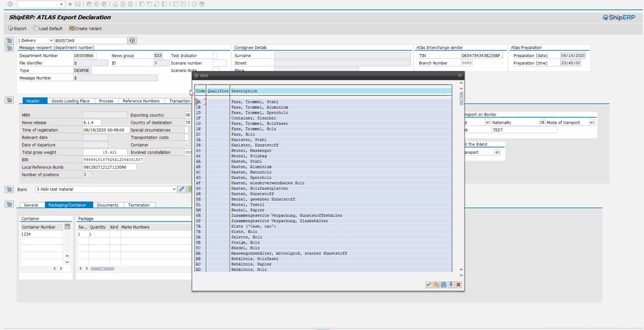The width and height of the screenshot is (644, 330).
Task: Click Container Number cell containing 1234
Action: click(42, 234)
